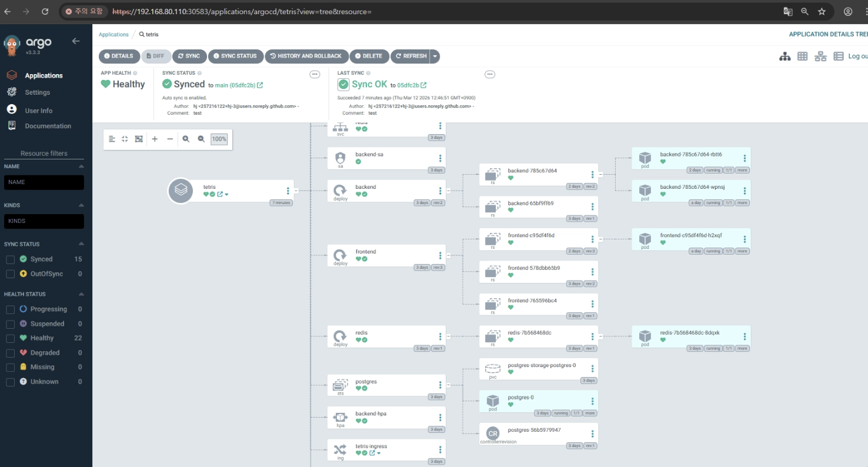This screenshot has width=868, height=467.
Task: Enable the Synced filter checkbox
Action: click(10, 259)
